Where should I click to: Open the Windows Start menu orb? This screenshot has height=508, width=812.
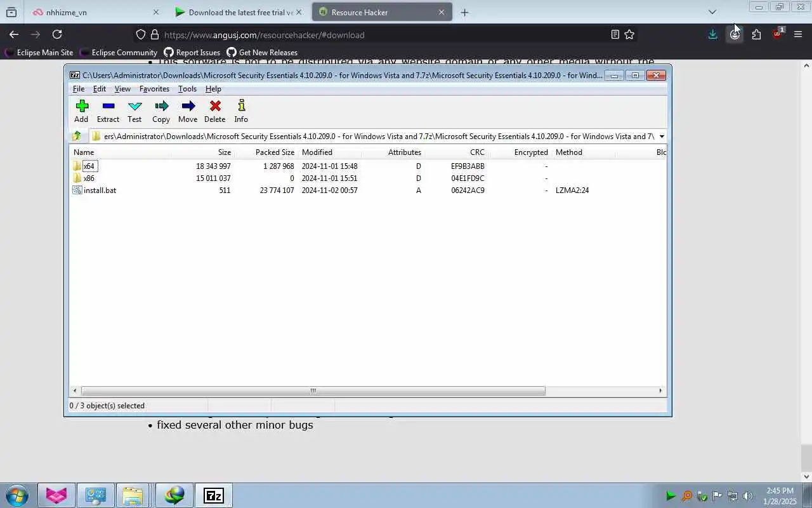16,495
